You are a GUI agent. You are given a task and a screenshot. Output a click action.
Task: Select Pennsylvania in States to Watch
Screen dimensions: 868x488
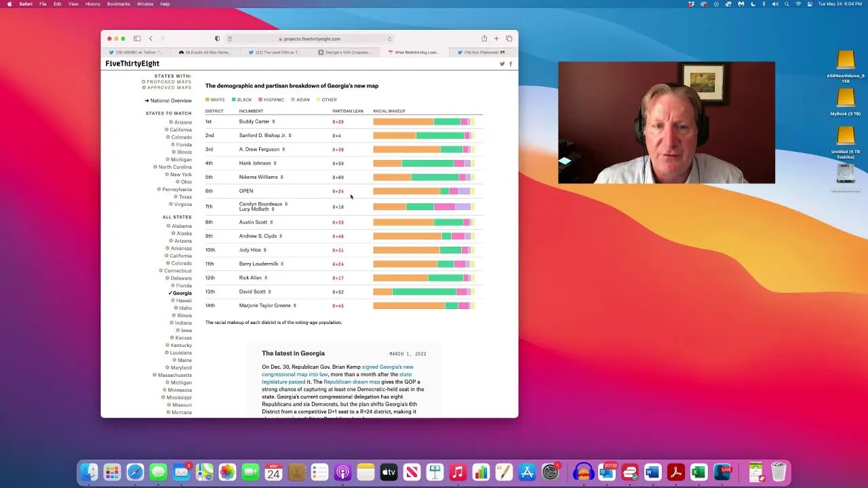tap(175, 190)
